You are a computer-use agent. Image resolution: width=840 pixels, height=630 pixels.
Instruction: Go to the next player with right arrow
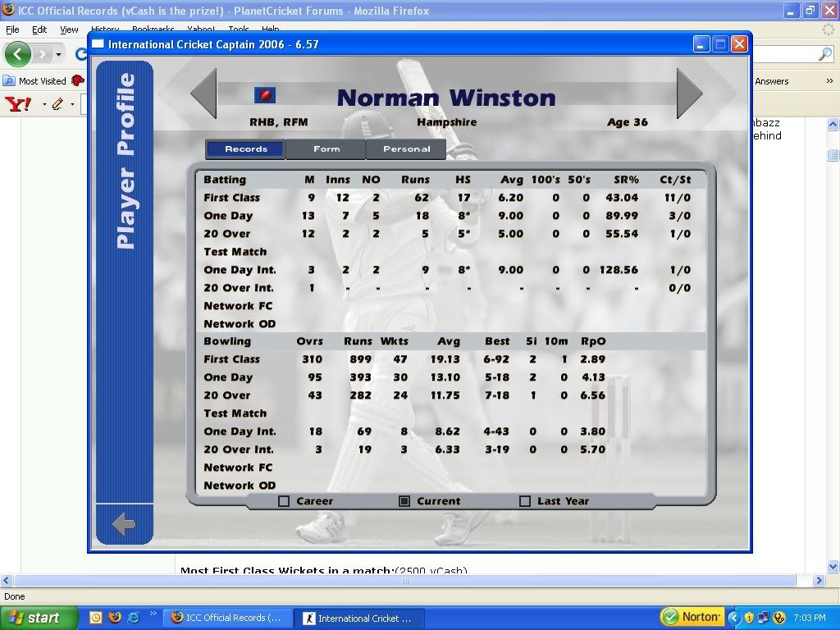689,94
